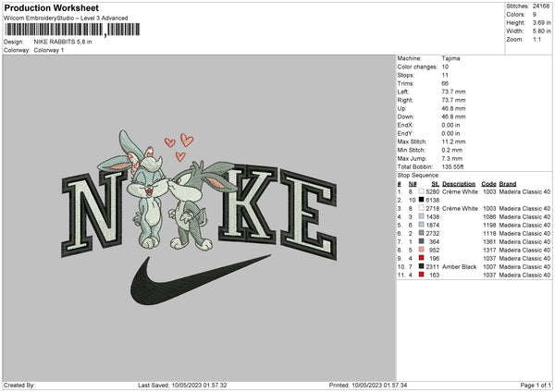This screenshot has height=392, width=555.
Task: Click the 'St.' column header
Action: click(x=436, y=184)
